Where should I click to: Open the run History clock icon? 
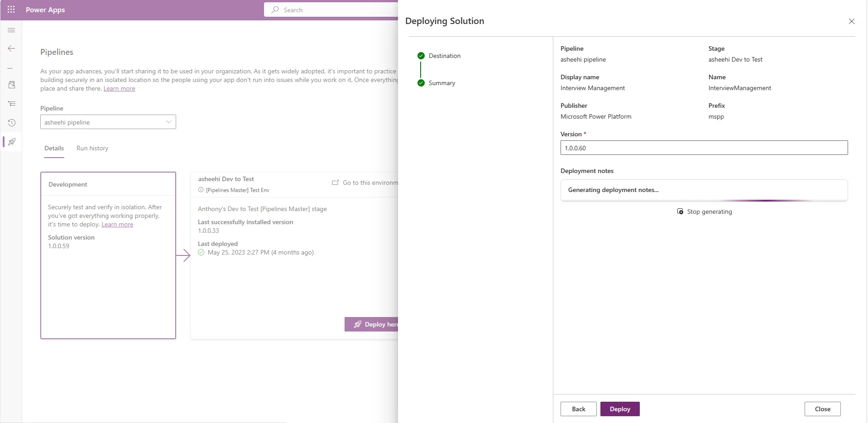tap(11, 122)
